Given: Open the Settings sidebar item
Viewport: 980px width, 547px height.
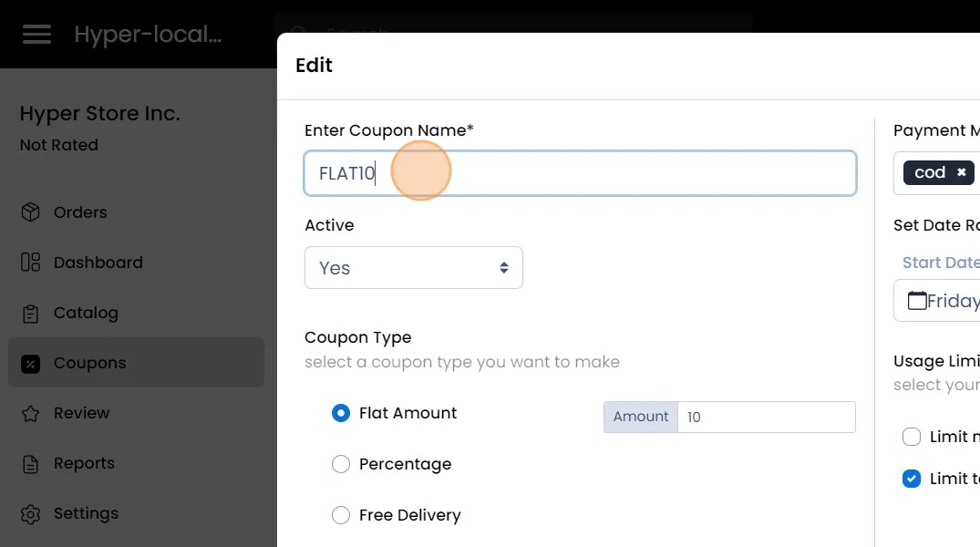Looking at the screenshot, I should pos(86,514).
